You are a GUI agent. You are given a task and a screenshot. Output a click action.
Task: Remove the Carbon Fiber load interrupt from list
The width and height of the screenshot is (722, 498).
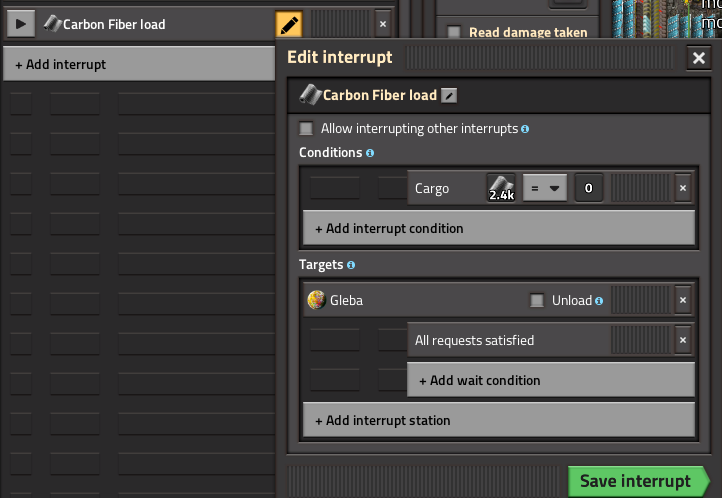tap(383, 24)
